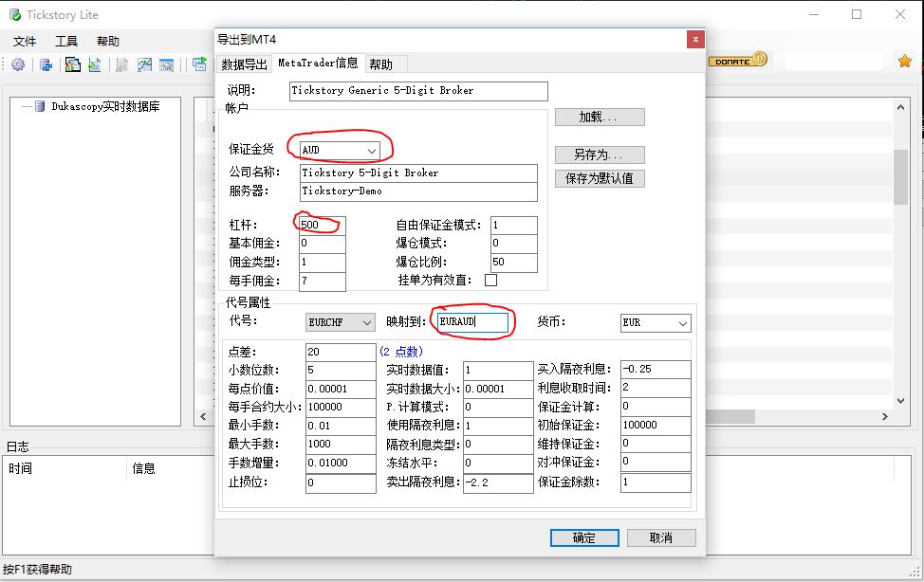924x582 pixels.
Task: Click the database sync toolbar icon
Action: [x=46, y=64]
